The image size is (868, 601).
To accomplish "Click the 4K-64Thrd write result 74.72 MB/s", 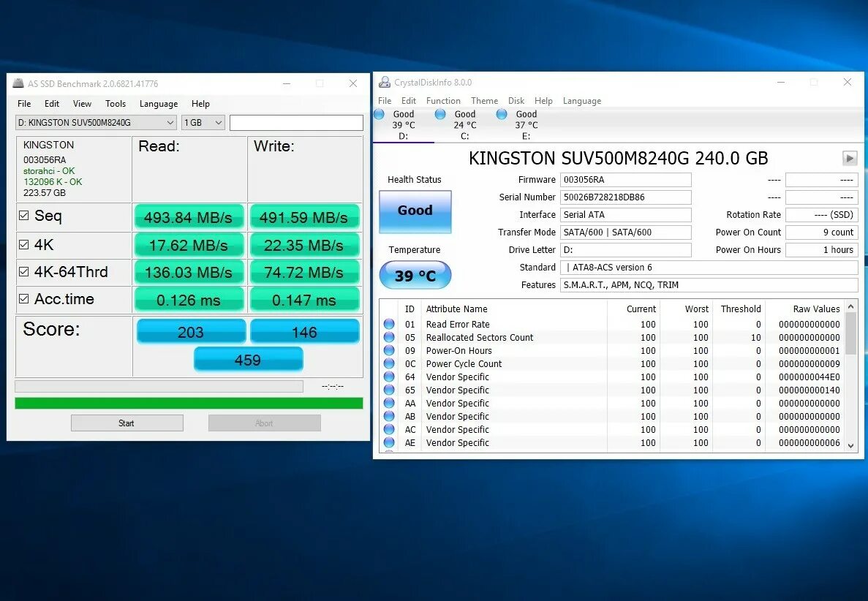I will pyautogui.click(x=304, y=272).
